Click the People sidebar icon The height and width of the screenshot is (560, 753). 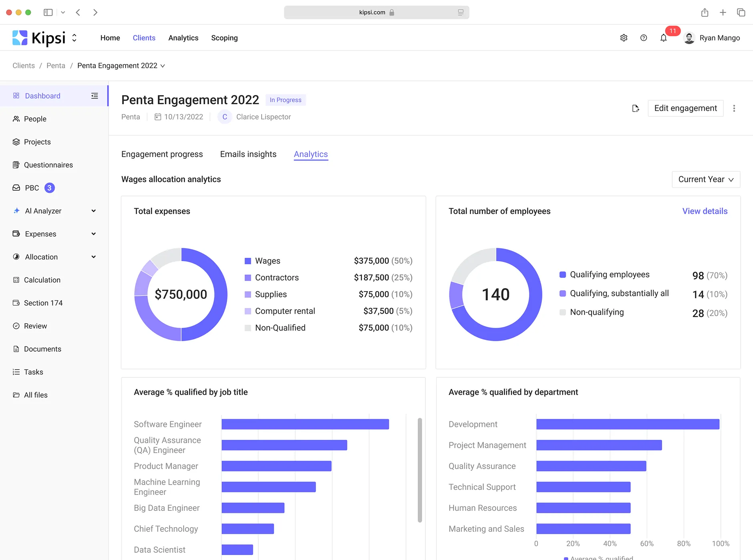pyautogui.click(x=16, y=119)
